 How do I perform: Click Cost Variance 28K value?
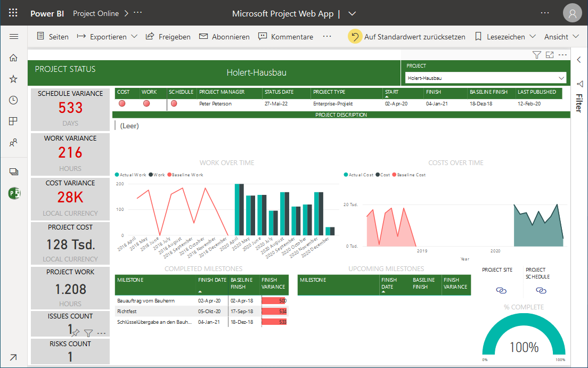[70, 198]
